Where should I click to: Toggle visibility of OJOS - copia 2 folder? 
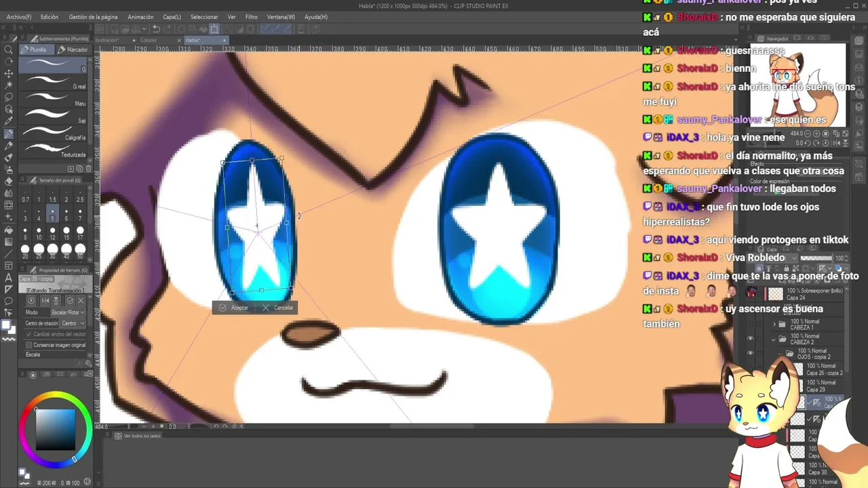(x=750, y=353)
